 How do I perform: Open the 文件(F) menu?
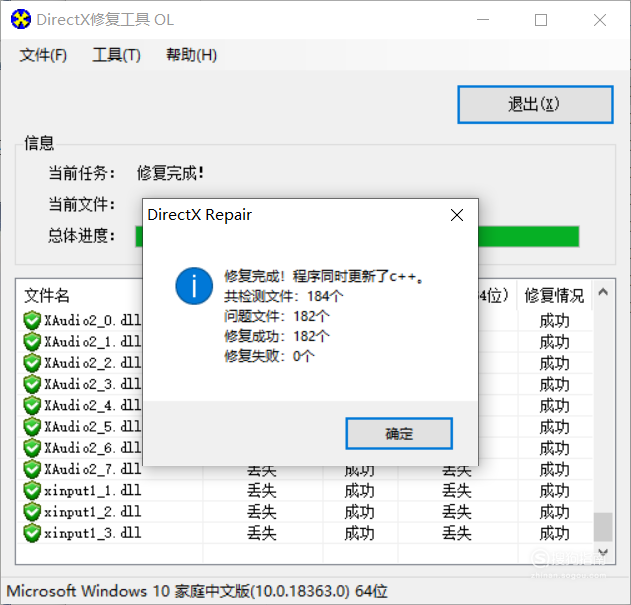43,55
